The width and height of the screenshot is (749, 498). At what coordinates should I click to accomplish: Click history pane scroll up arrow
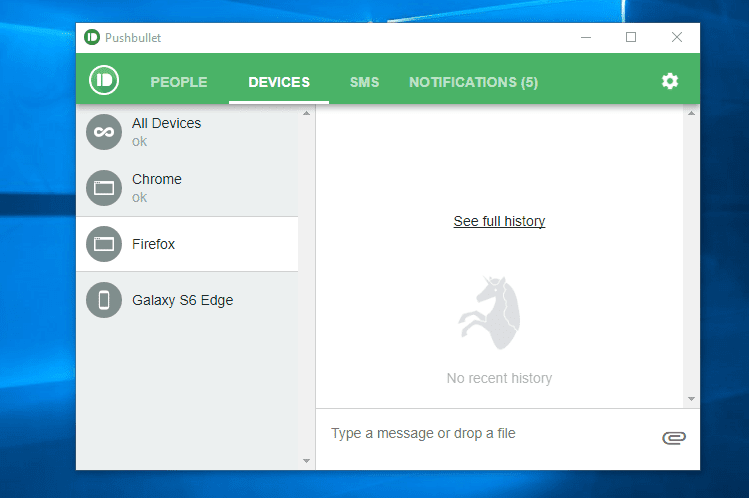pos(691,114)
